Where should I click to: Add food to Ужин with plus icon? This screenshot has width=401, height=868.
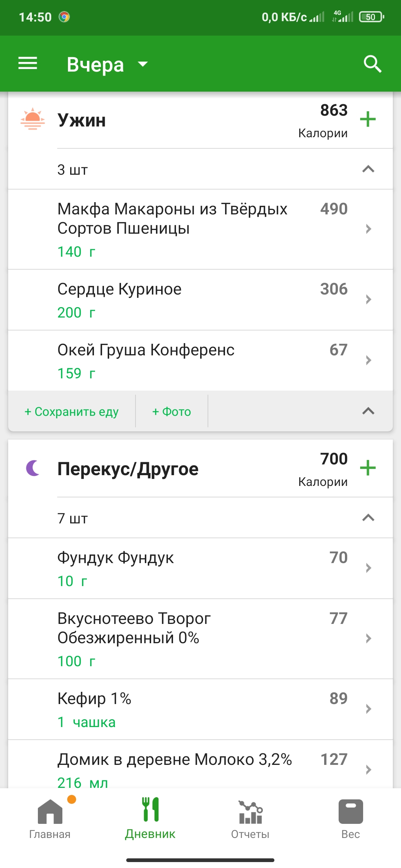[x=368, y=119]
